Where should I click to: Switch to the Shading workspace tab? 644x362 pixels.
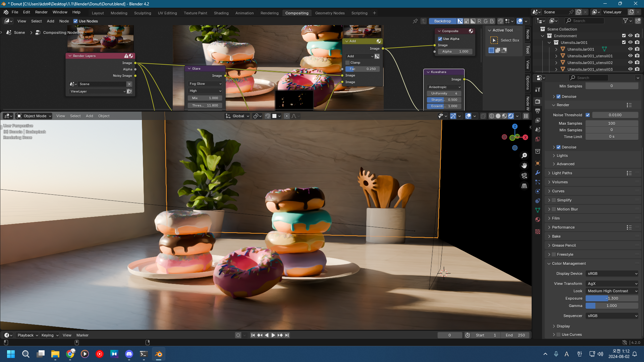point(221,13)
